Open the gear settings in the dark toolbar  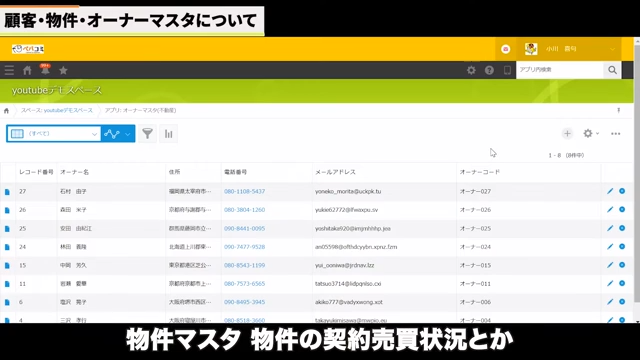point(471,70)
